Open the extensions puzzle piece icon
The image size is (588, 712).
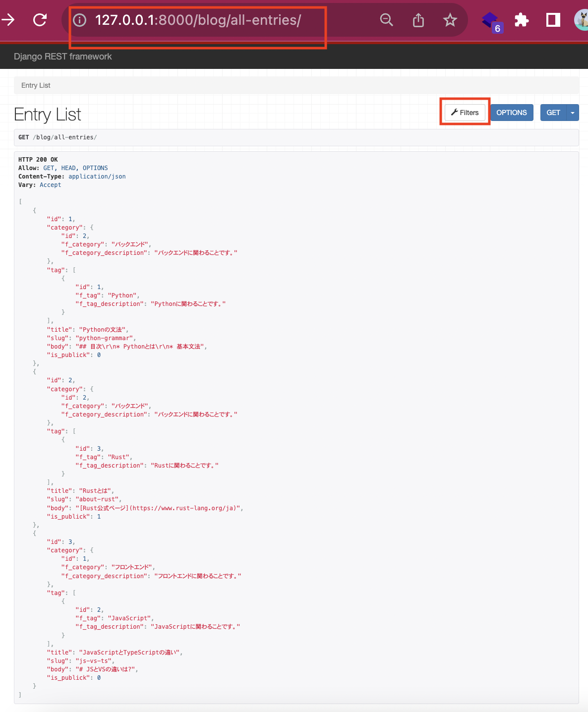[x=522, y=20]
